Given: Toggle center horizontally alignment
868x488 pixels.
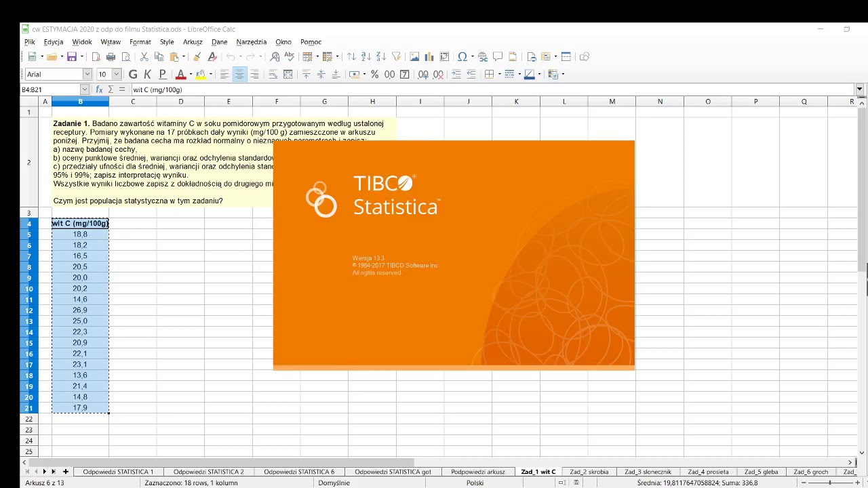Looking at the screenshot, I should coord(239,75).
